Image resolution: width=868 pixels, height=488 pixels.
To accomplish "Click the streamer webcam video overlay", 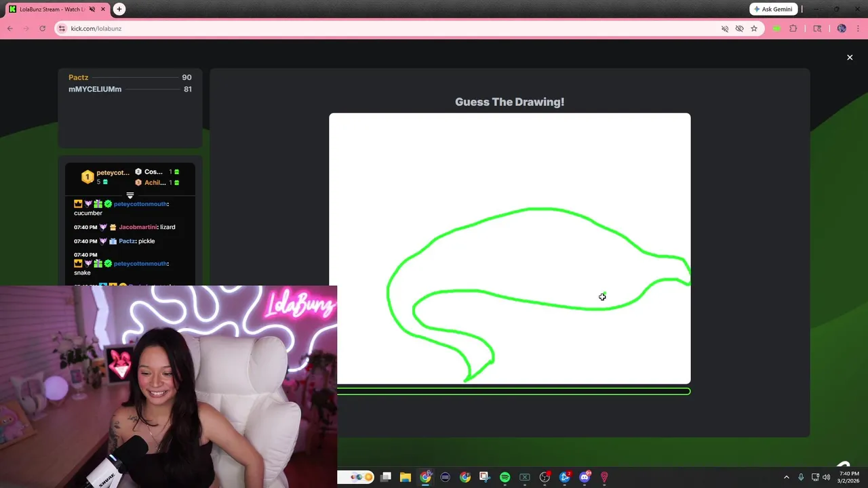I will click(168, 386).
